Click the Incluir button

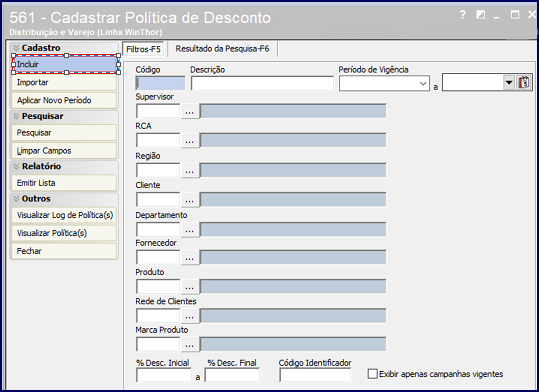pos(65,64)
